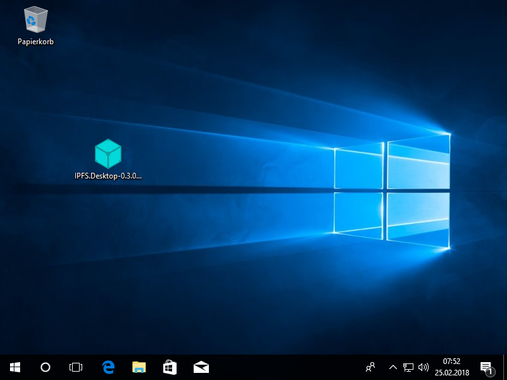Launch Microsoft Edge from the taskbar
This screenshot has height=380, width=507.
tap(108, 367)
